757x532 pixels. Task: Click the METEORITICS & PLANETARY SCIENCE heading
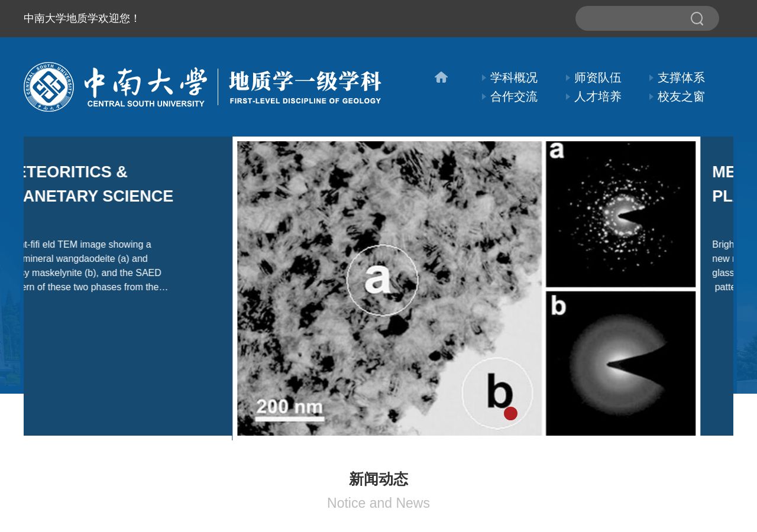tap(98, 184)
